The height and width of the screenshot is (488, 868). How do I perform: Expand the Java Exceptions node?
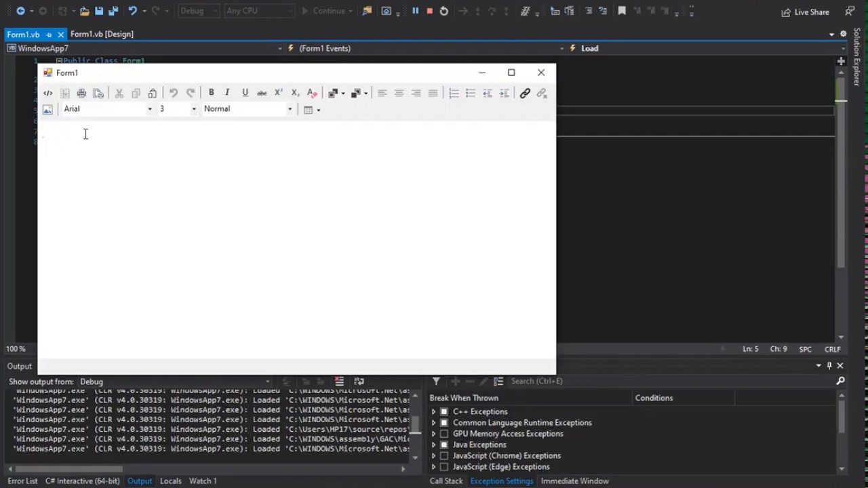[433, 445]
